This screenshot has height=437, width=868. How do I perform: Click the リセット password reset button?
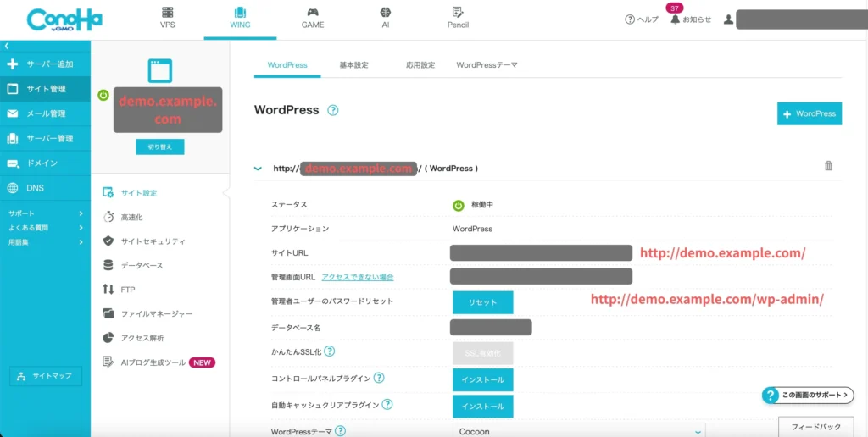coord(482,302)
